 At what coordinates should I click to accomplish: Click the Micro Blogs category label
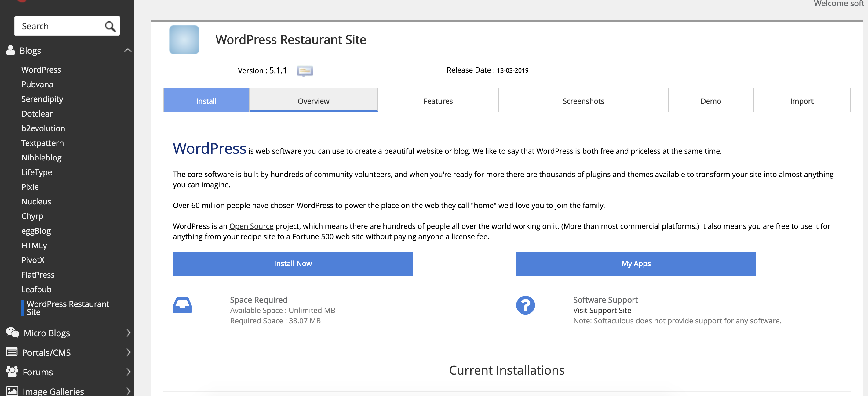coord(47,333)
